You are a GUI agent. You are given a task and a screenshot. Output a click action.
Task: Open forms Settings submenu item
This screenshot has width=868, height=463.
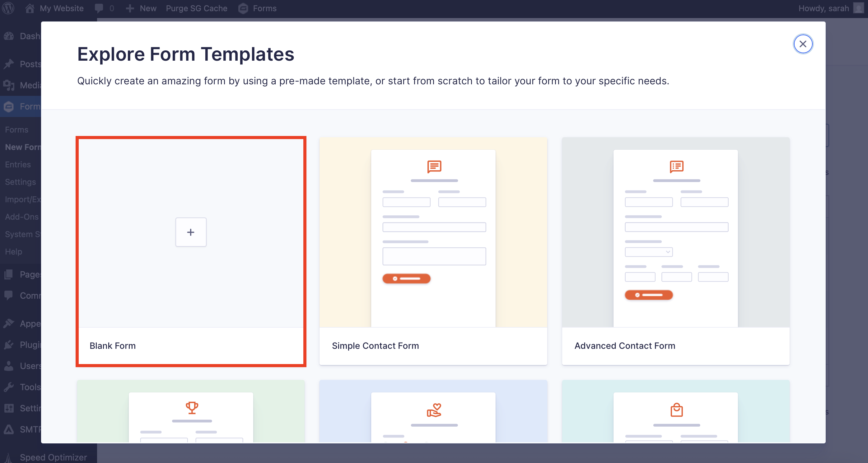20,182
